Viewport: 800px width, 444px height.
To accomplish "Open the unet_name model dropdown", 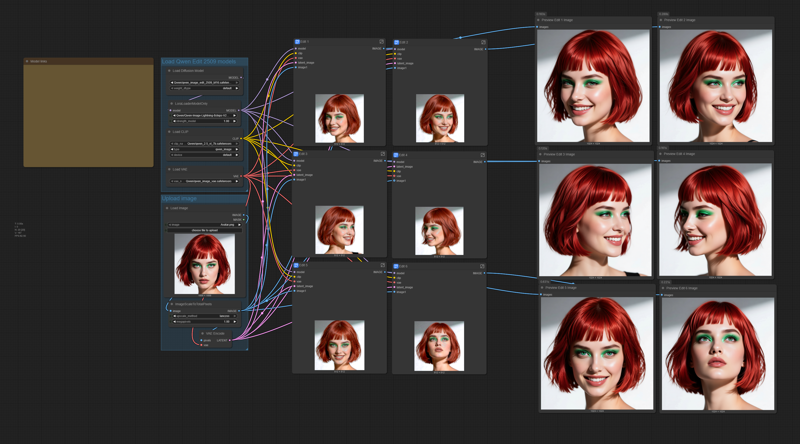I will [204, 82].
